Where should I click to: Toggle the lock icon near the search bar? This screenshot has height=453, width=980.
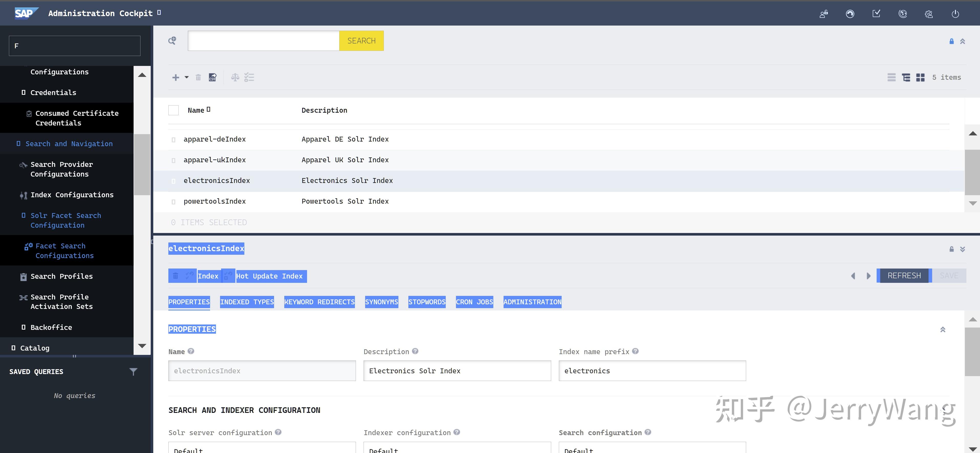click(x=951, y=41)
